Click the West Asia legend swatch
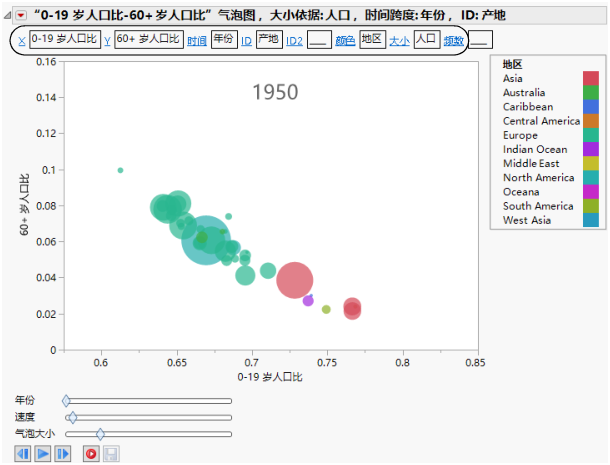Image resolution: width=610 pixels, height=465 pixels. 591,220
